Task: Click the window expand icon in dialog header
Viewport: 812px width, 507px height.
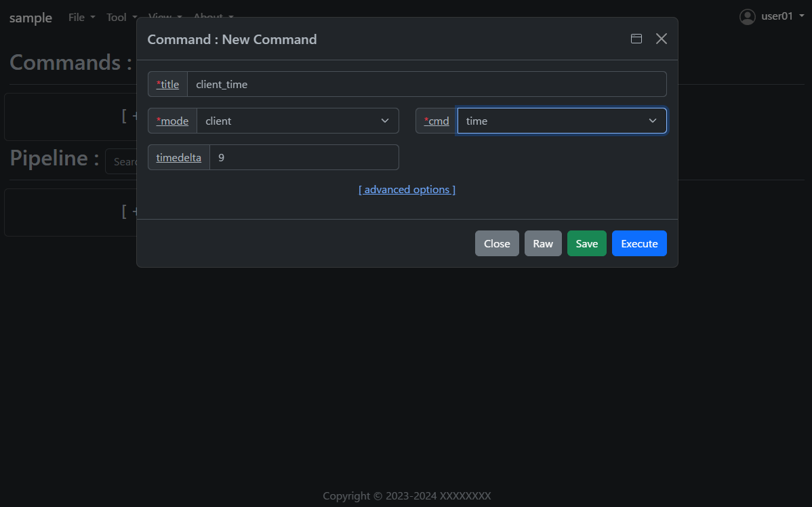Action: pyautogui.click(x=636, y=39)
